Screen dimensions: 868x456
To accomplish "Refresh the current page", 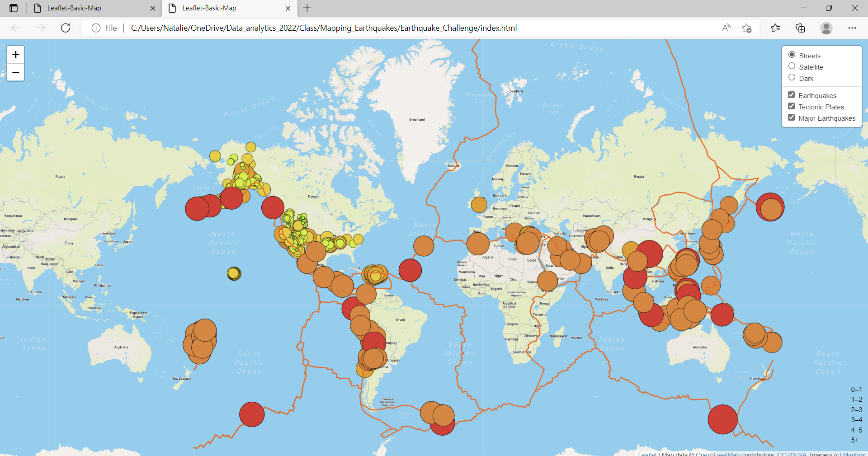I will [66, 28].
